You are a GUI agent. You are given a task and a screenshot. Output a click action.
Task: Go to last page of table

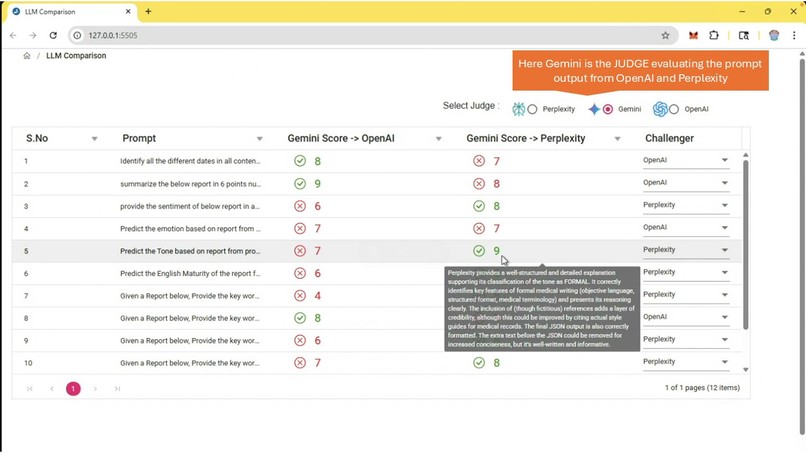(x=117, y=389)
